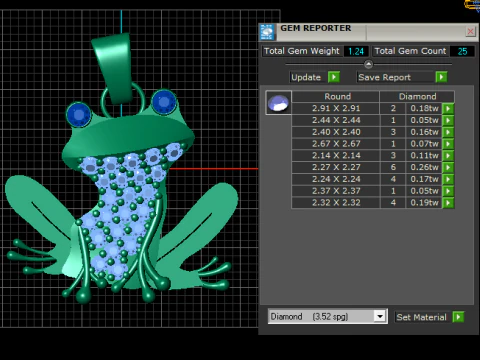480x360 pixels.
Task: Click green arrow for 2.91 X 2.91 row
Action: (448, 108)
